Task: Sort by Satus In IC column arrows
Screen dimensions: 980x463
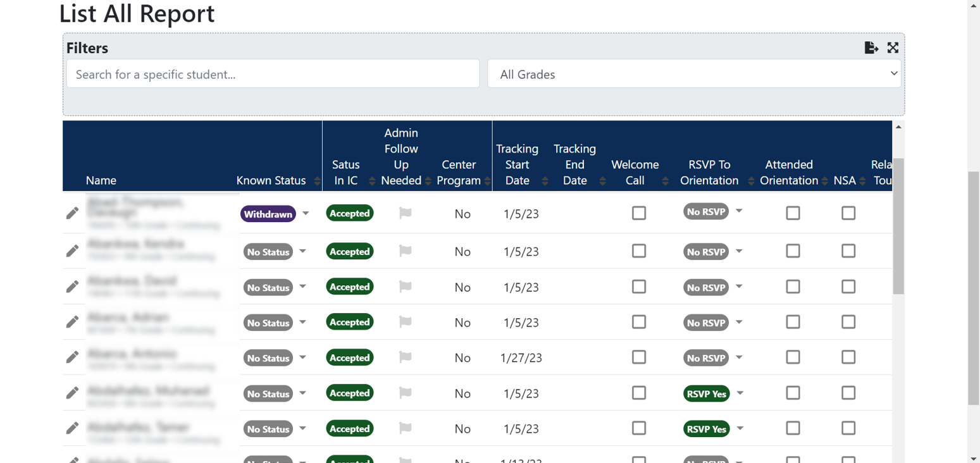Action: click(x=372, y=181)
